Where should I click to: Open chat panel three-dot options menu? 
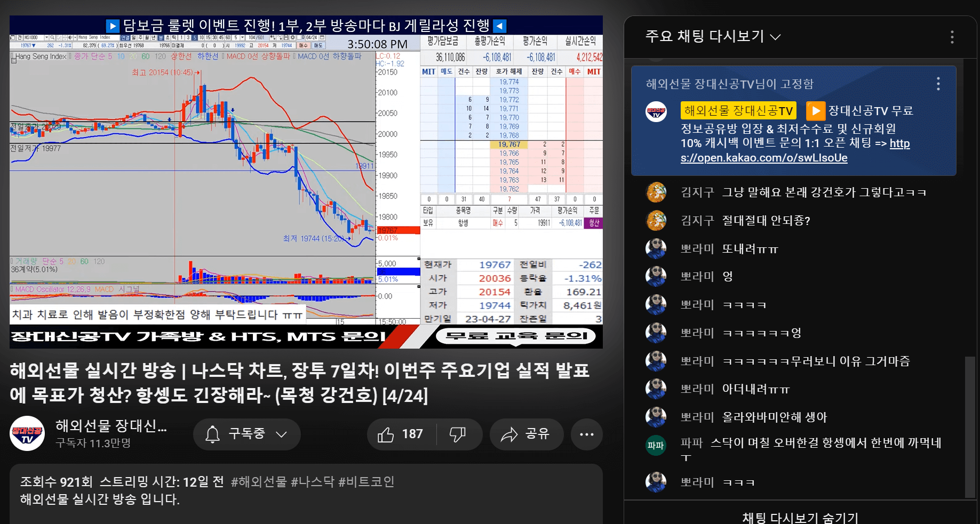pos(952,37)
